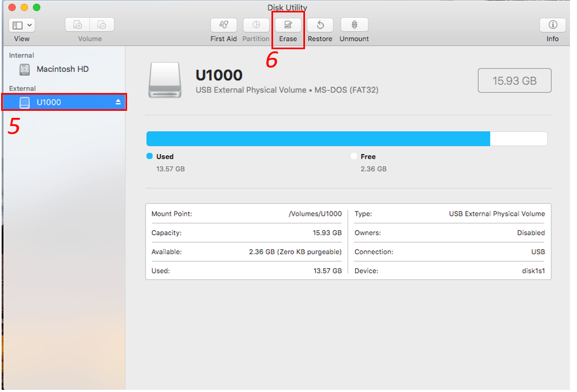Screen dimensions: 577x392
Task: Click the Used 13.57 GB table cell
Action: click(328, 271)
